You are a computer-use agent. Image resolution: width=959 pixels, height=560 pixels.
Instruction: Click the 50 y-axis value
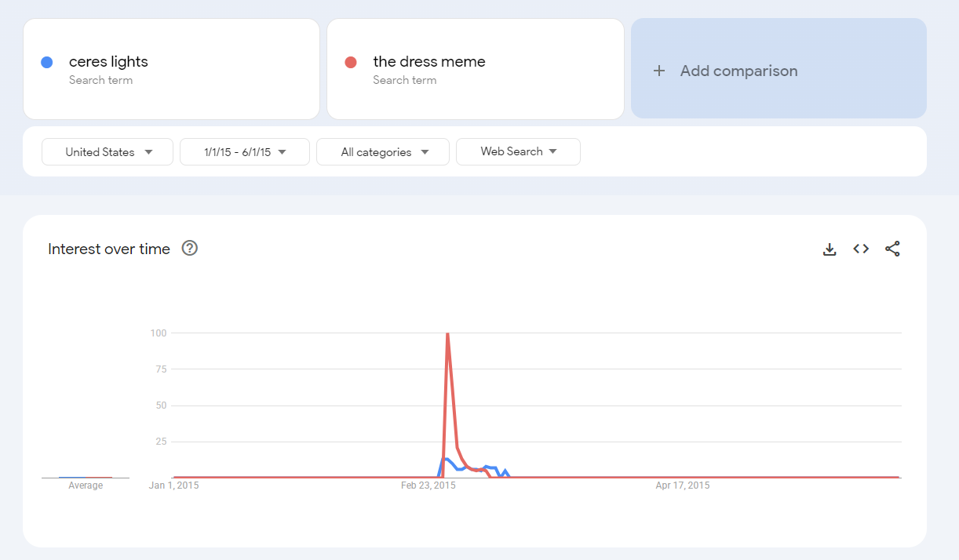point(161,405)
